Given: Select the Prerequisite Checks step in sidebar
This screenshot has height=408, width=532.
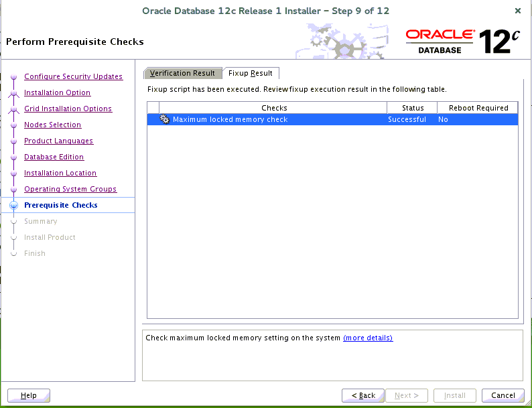Looking at the screenshot, I should pos(61,205).
